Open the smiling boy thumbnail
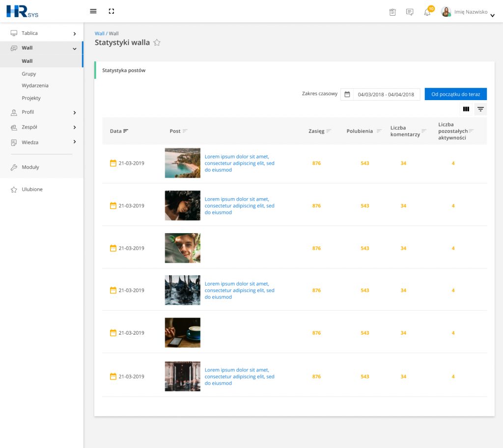This screenshot has height=448, width=503. pos(183,248)
